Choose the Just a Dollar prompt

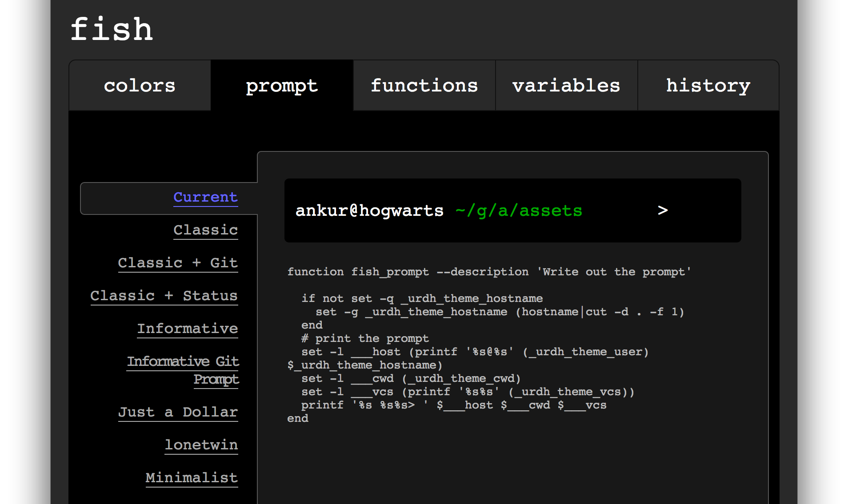pyautogui.click(x=178, y=412)
